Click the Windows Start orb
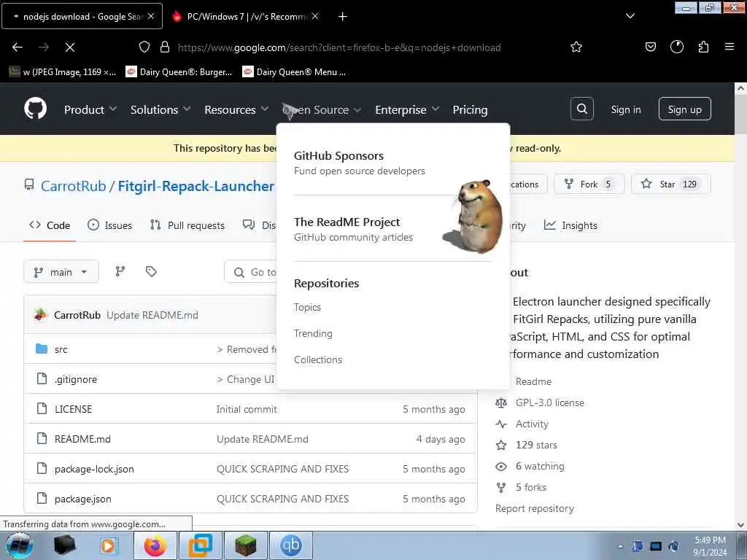 [20, 545]
